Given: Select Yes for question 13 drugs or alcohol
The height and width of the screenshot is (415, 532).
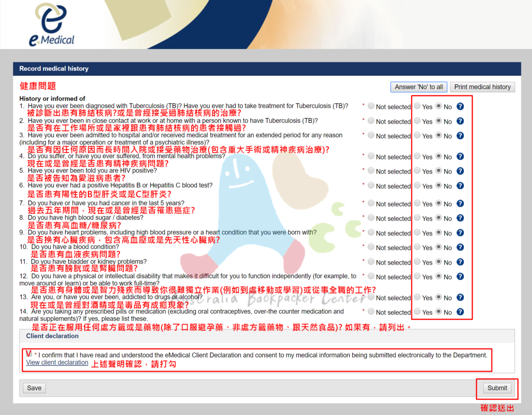Looking at the screenshot, I should coord(417,297).
